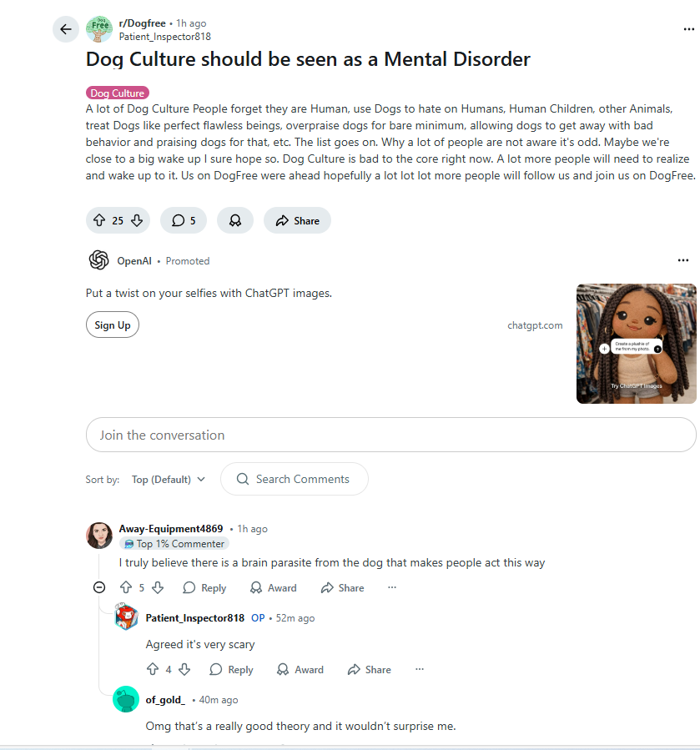Click the Join the conversation box
The width and height of the screenshot is (700, 750).
pos(391,435)
